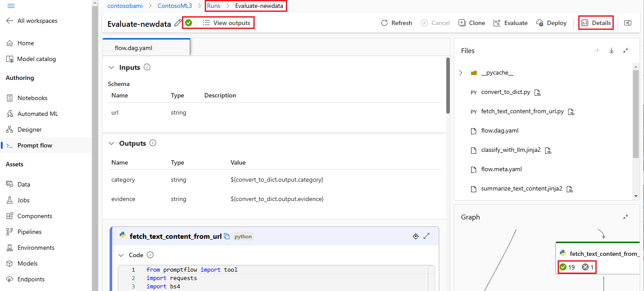Viewport: 644px width, 291px height.
Task: Open Models in the sidebar
Action: pos(22,263)
